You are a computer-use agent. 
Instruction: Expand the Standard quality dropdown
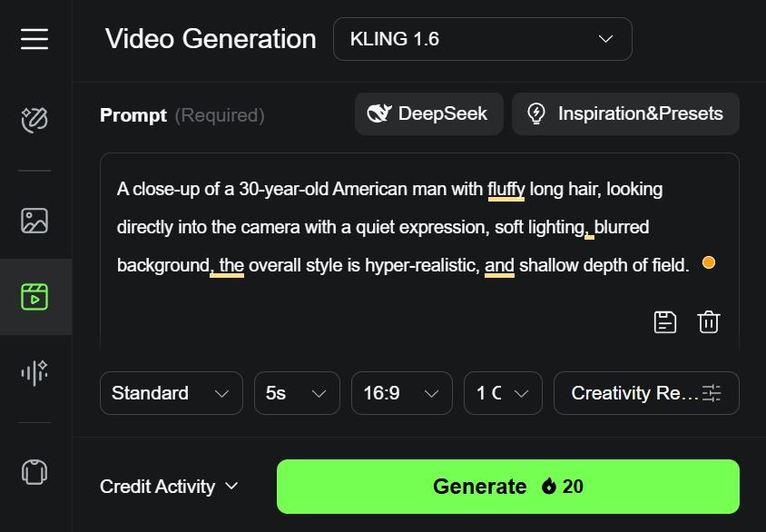pyautogui.click(x=171, y=393)
